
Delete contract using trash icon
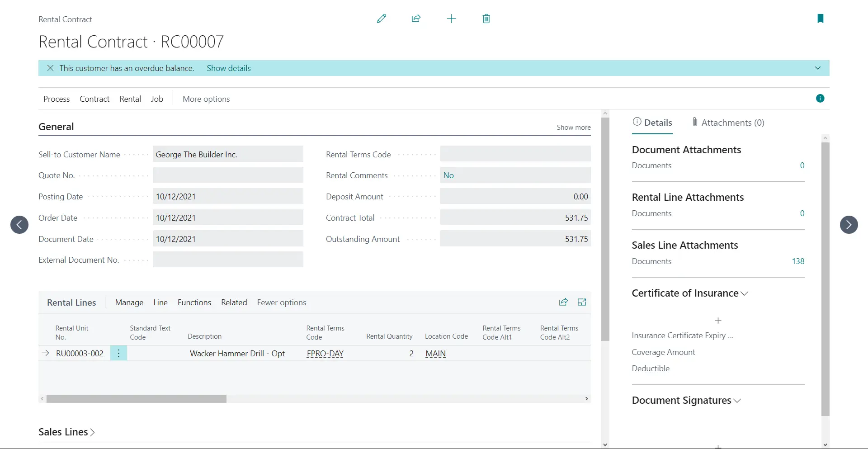click(x=486, y=19)
